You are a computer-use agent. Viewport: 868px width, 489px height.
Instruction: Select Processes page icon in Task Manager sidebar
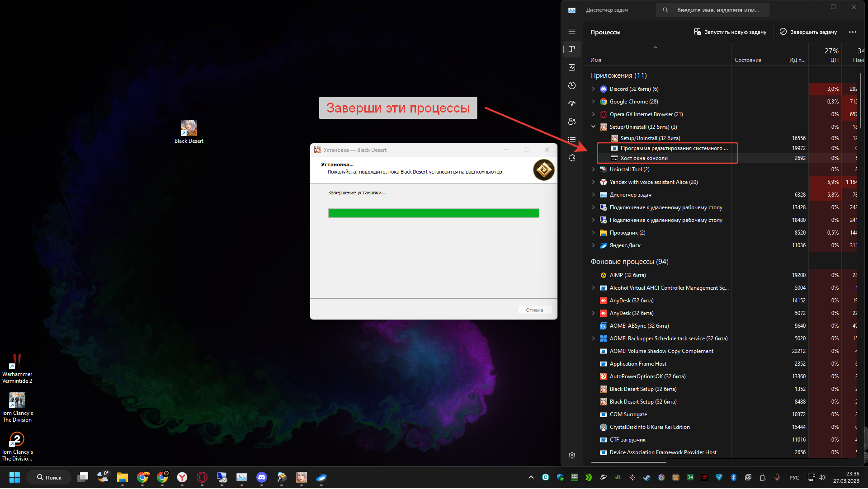tap(572, 49)
